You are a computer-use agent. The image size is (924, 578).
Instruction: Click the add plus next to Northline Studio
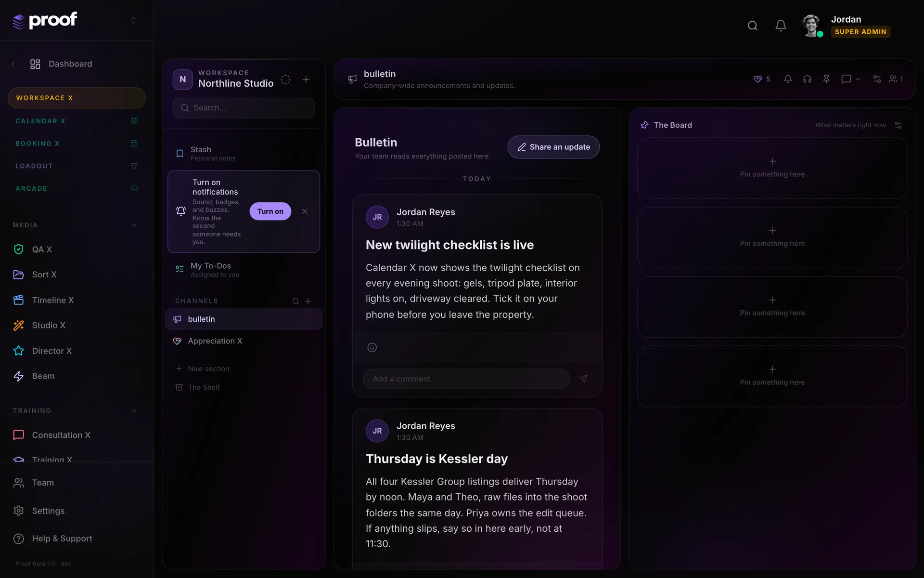(x=306, y=79)
